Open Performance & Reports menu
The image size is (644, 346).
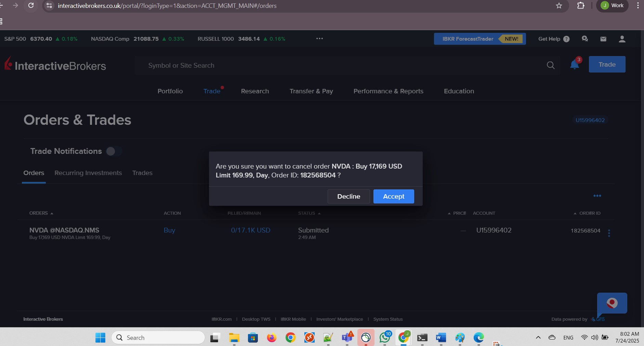coord(388,91)
